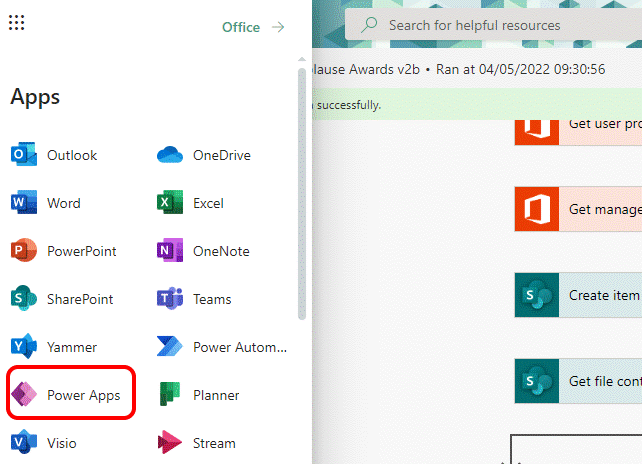Click the SharePoint label text
The height and width of the screenshot is (464, 642).
(80, 299)
